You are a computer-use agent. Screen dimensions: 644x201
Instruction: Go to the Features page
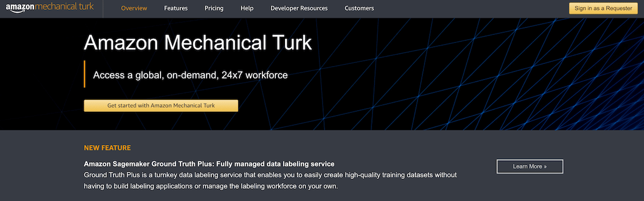(x=176, y=9)
